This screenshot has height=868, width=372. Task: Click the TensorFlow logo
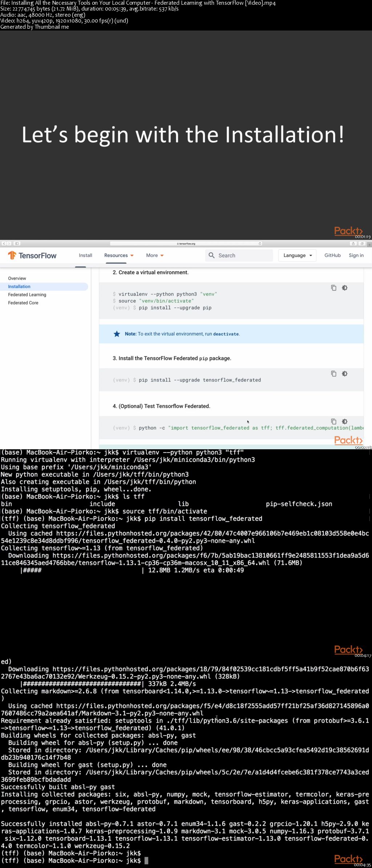[32, 256]
